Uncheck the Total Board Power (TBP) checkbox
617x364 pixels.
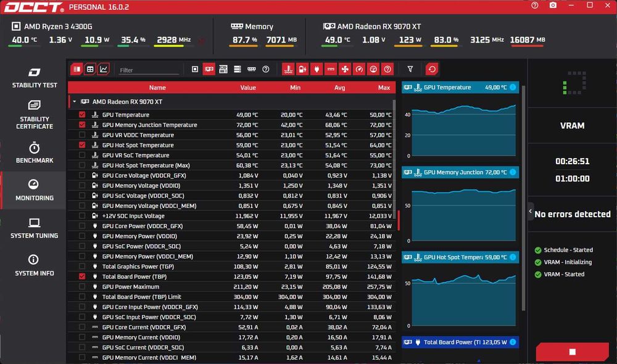point(82,276)
